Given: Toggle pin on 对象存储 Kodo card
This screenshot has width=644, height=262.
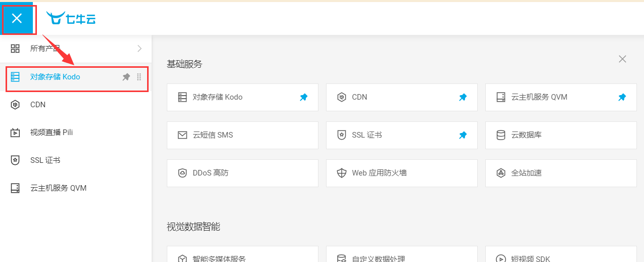Looking at the screenshot, I should click(x=303, y=97).
